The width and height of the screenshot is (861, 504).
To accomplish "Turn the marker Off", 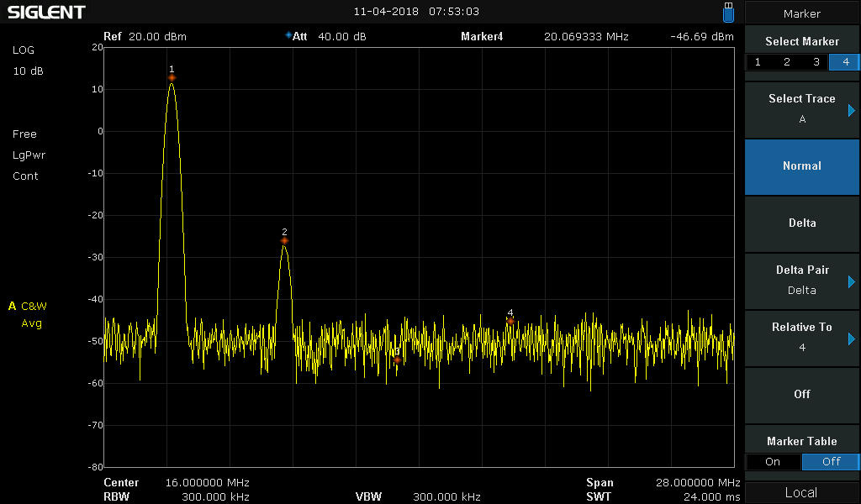I will tap(802, 394).
